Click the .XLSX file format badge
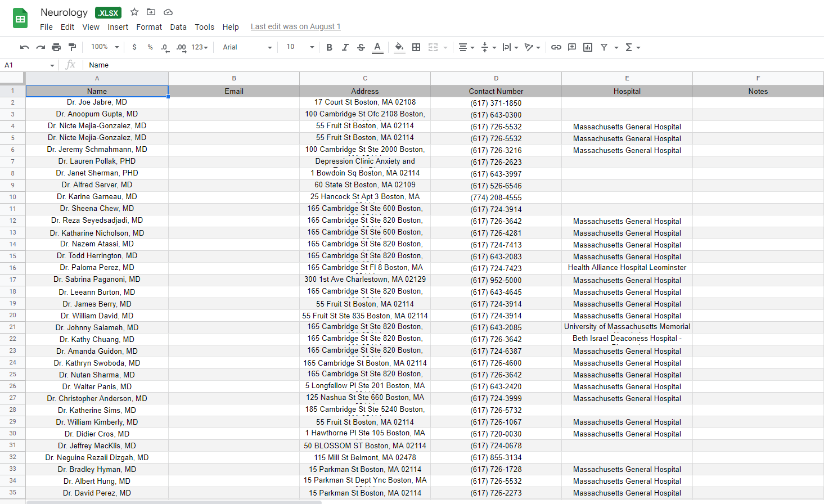This screenshot has height=504, width=824. coord(108,13)
